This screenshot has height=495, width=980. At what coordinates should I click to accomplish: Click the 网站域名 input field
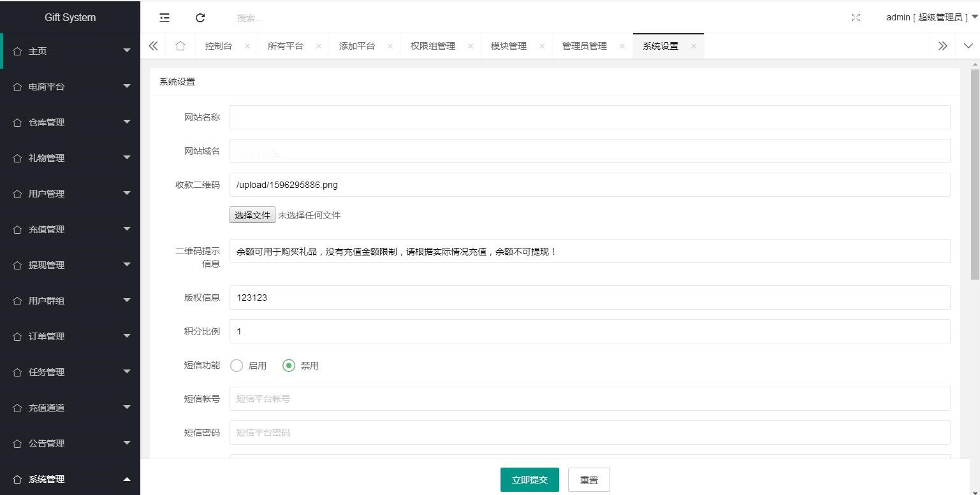[590, 151]
